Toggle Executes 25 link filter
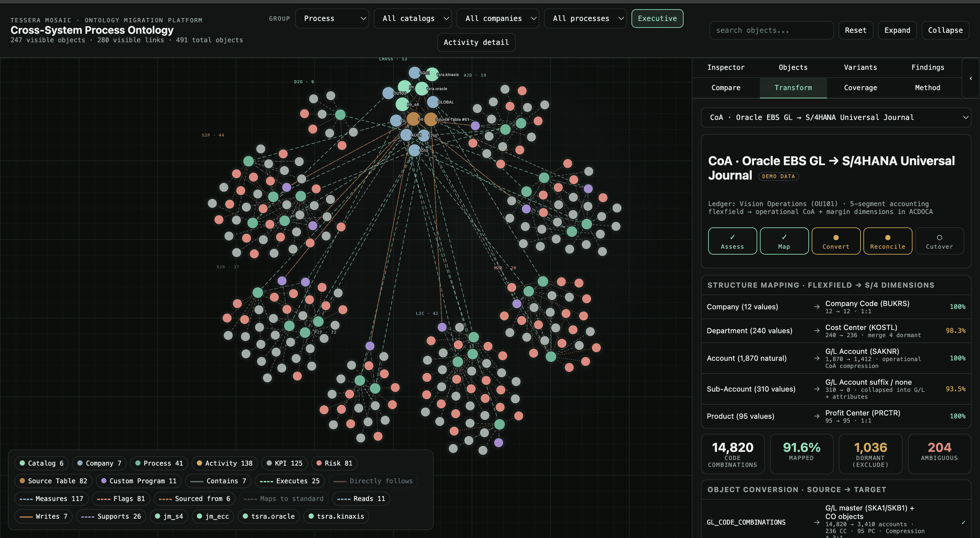This screenshot has height=538, width=980. click(290, 481)
